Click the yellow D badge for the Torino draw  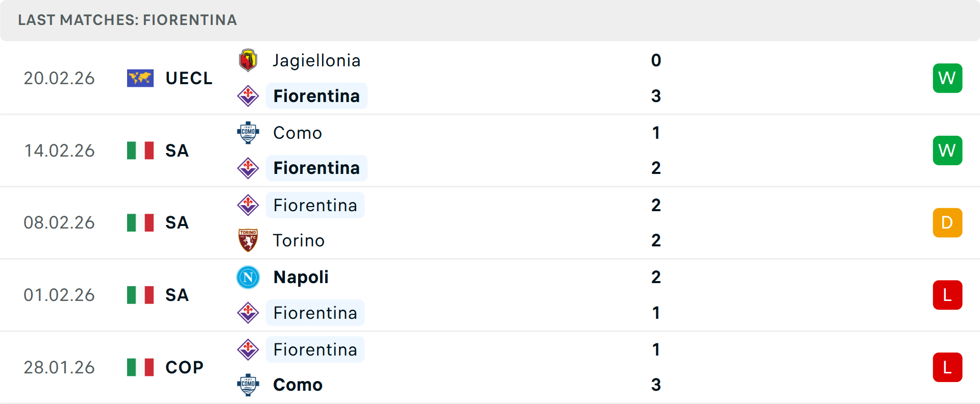[947, 222]
